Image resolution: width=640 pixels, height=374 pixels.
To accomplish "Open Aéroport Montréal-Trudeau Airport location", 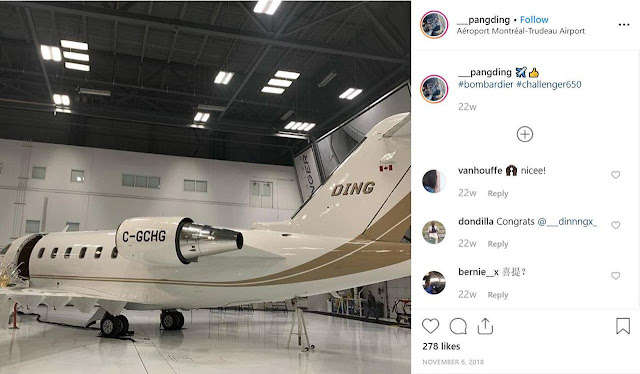I will pos(520,31).
